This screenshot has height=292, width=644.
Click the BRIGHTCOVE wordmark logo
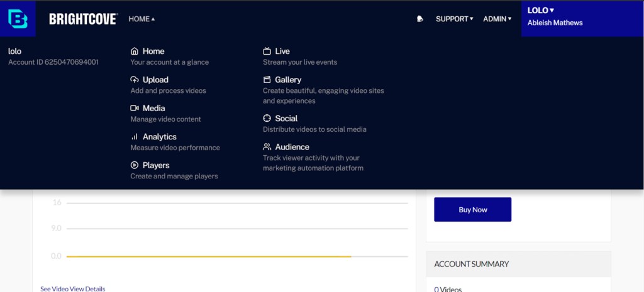(x=84, y=19)
